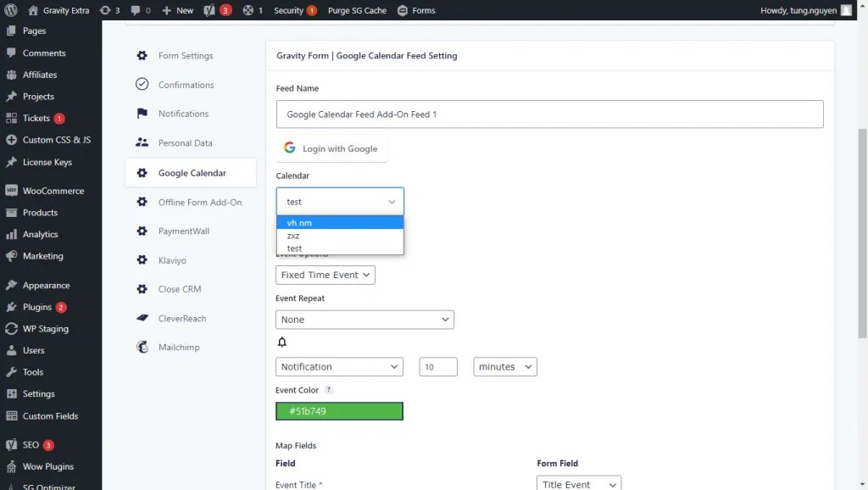Screen dimensions: 868x490
Task: Click the Feed Name input field
Action: point(549,114)
